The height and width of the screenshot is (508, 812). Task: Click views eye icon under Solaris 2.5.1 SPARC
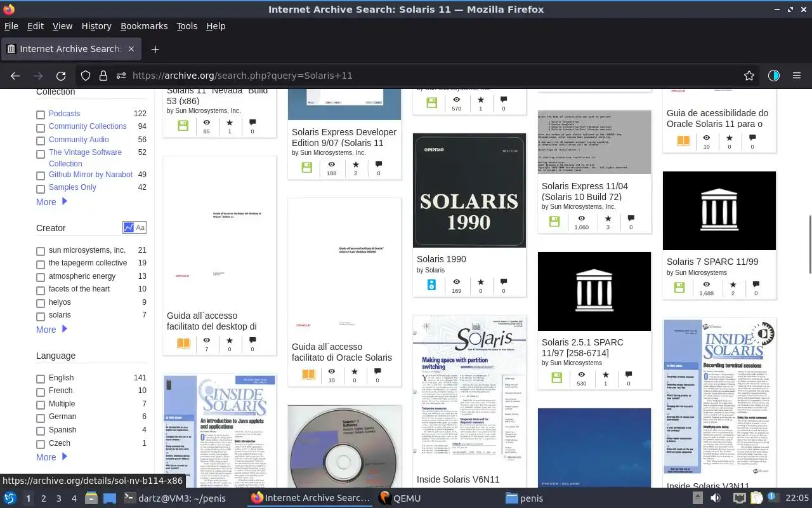click(582, 375)
